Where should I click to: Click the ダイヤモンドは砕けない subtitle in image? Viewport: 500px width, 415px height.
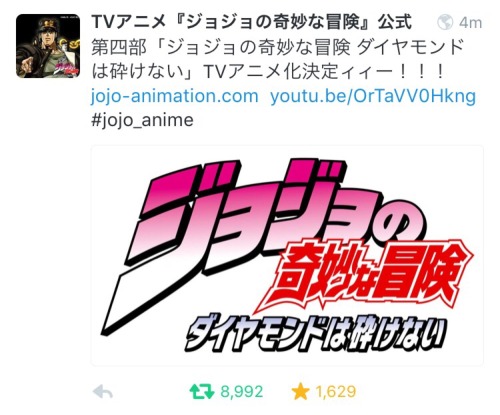pyautogui.click(x=315, y=332)
